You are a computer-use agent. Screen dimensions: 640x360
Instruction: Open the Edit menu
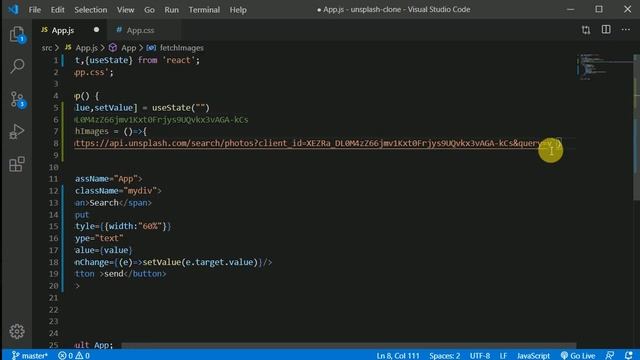[x=58, y=9]
